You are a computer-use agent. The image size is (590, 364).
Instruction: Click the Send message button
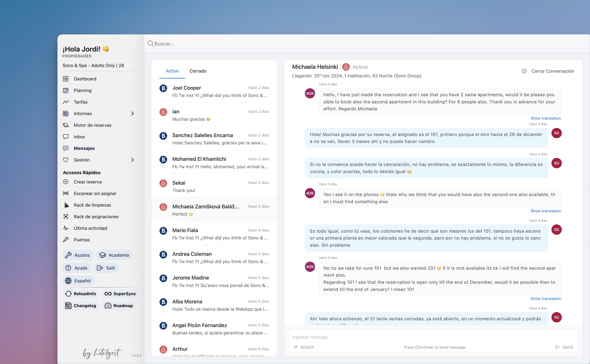pos(564,347)
